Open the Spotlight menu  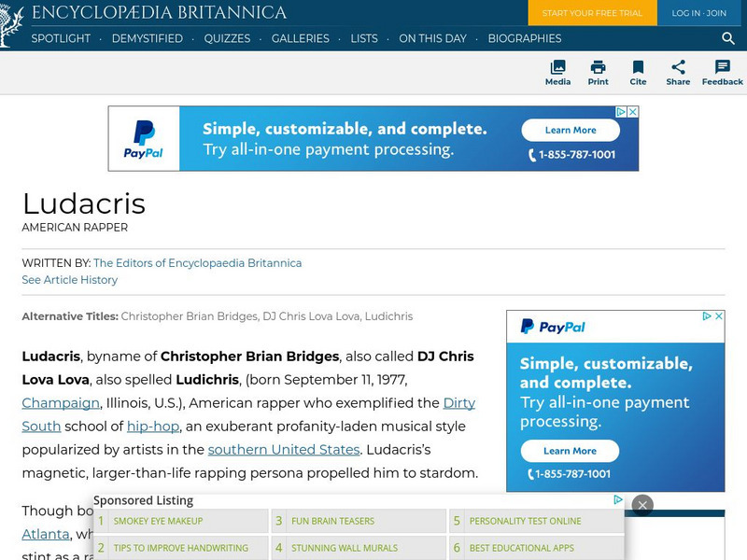61,38
